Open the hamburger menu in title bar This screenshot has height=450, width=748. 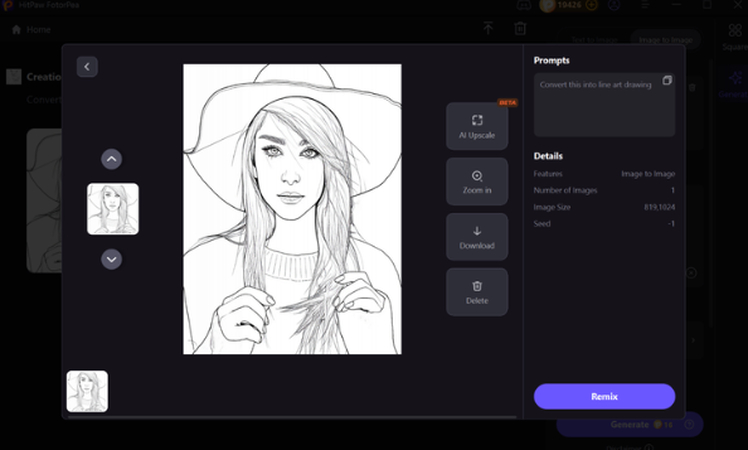(x=645, y=5)
